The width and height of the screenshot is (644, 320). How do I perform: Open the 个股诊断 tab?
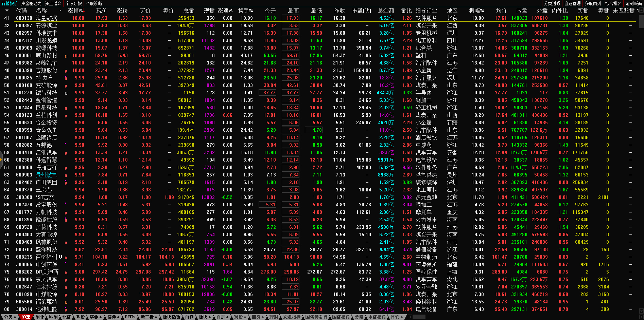point(94,3)
